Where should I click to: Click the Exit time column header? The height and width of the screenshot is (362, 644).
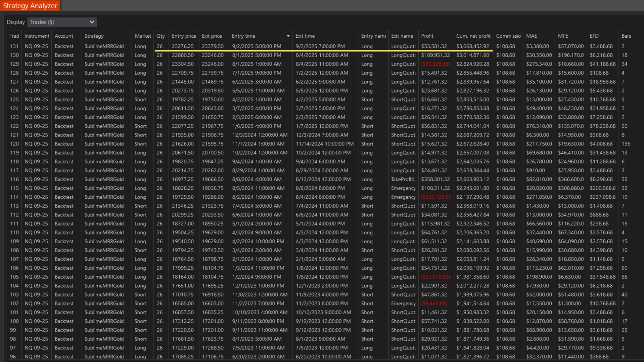click(x=305, y=36)
